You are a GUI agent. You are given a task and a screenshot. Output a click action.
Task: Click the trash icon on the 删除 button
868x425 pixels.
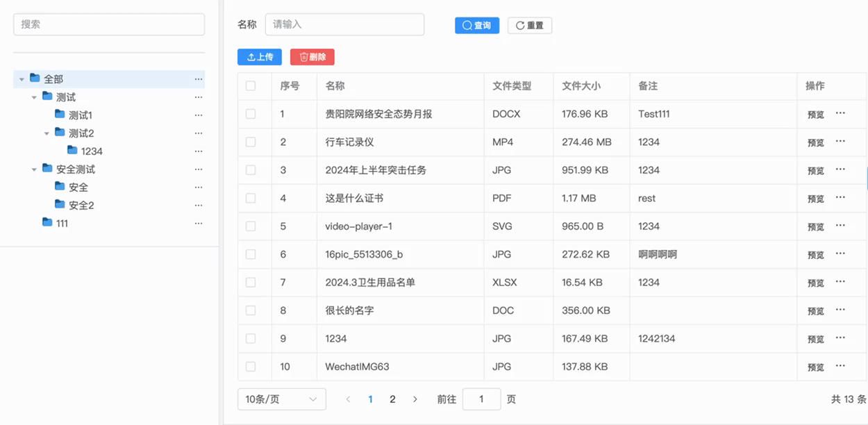[x=303, y=57]
